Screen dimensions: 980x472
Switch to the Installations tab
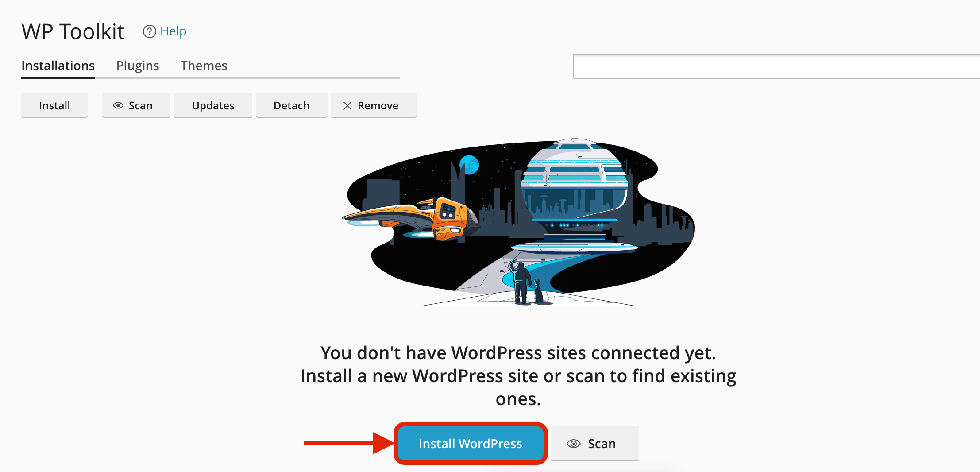(58, 66)
